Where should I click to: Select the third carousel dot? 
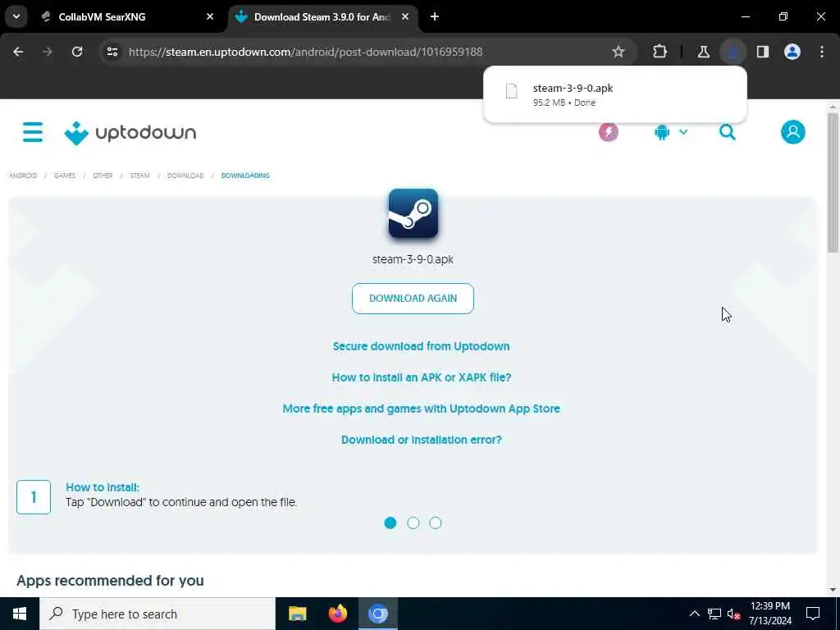click(436, 523)
